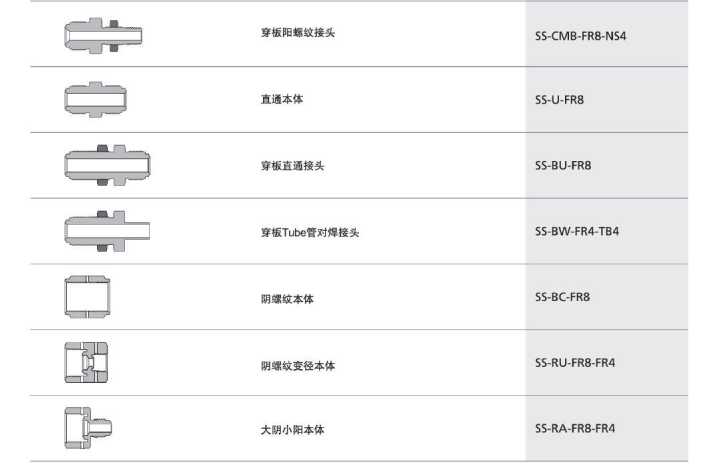
Task: Click part number SS-RA-FR8-FR4
Action: [575, 428]
